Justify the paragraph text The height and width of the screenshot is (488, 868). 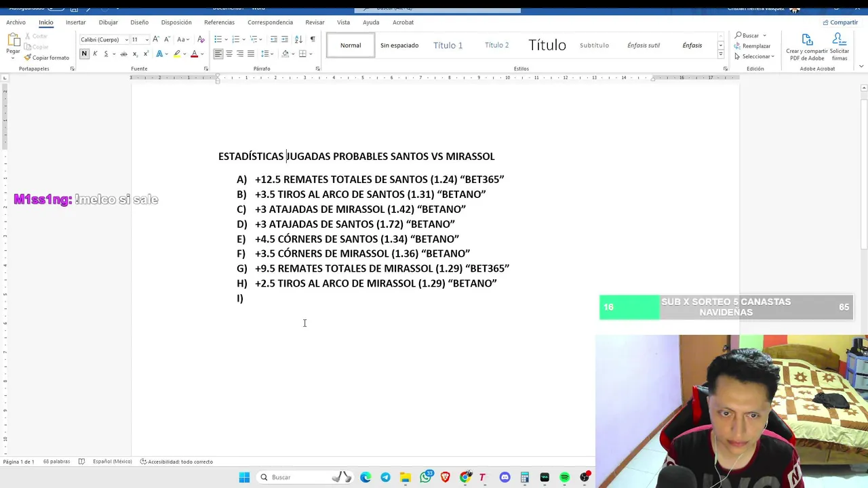coord(250,54)
